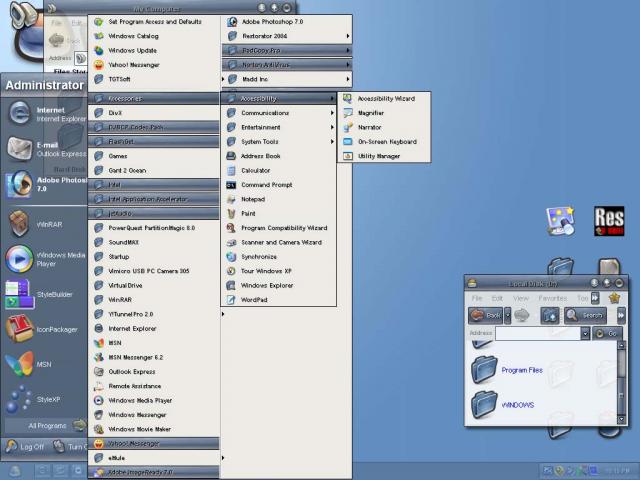Image resolution: width=640 pixels, height=480 pixels.
Task: Start Windows Media Player in the left panel
Action: pos(45,259)
